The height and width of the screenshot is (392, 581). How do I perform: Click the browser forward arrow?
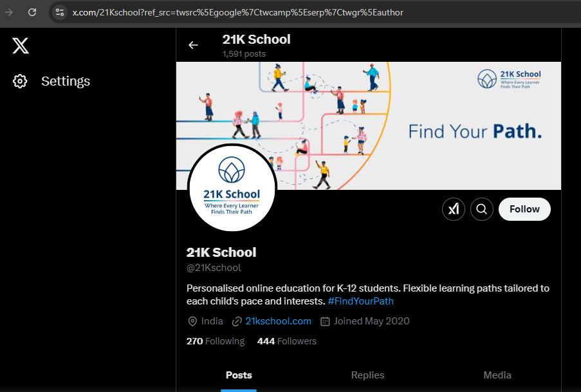9,12
